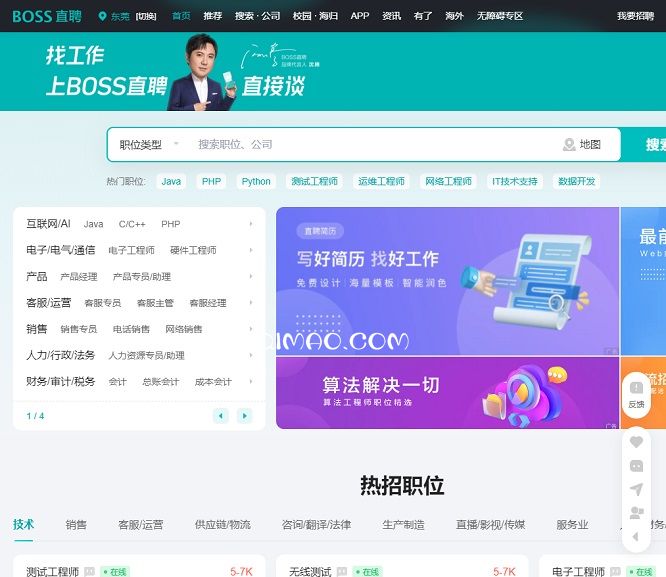Select the Java hot job tag
This screenshot has width=666, height=577.
click(171, 181)
